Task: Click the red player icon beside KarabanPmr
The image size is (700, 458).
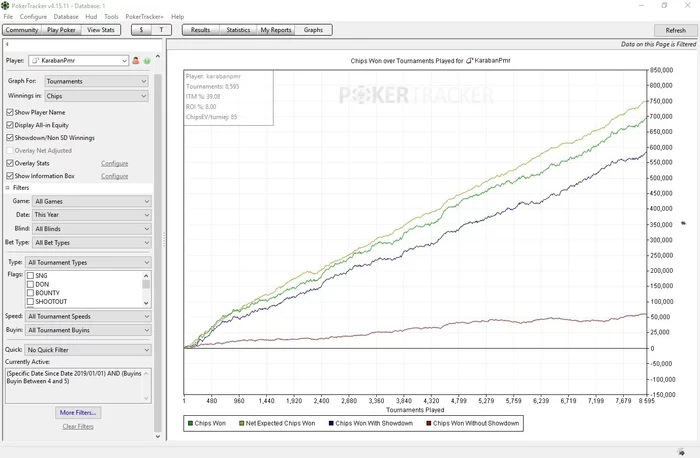Action: click(x=136, y=60)
